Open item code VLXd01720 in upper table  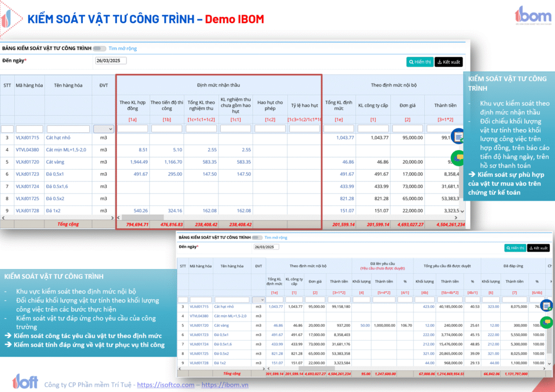[28, 162]
